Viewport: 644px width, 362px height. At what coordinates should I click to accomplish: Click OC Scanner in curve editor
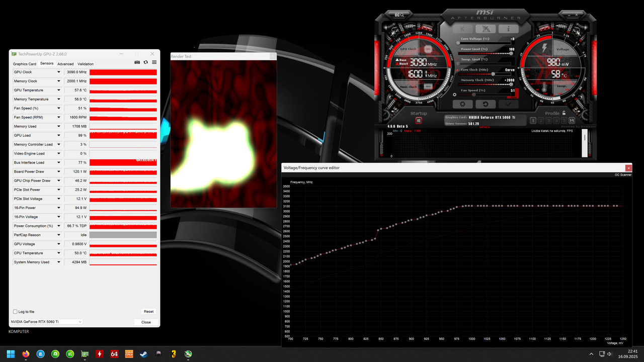[623, 174]
